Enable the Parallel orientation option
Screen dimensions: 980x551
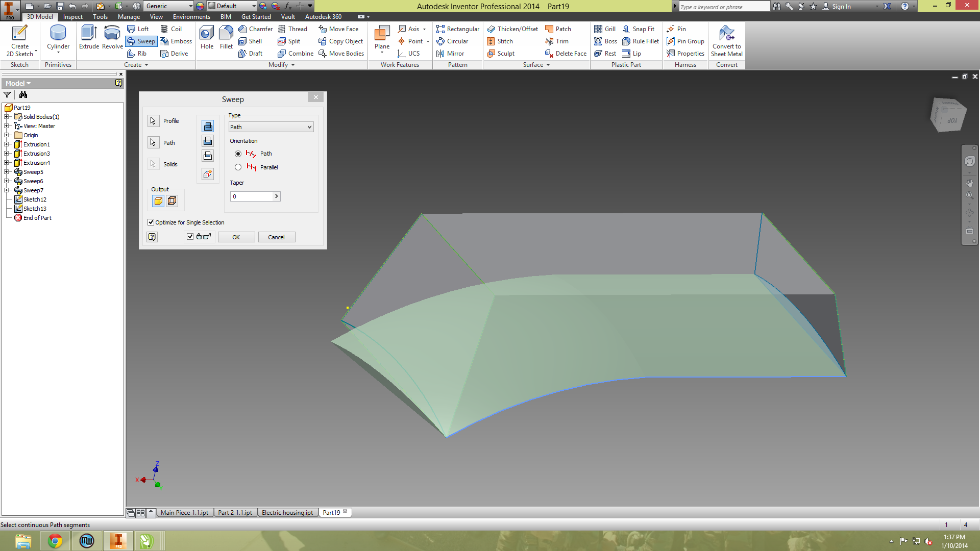(x=238, y=167)
